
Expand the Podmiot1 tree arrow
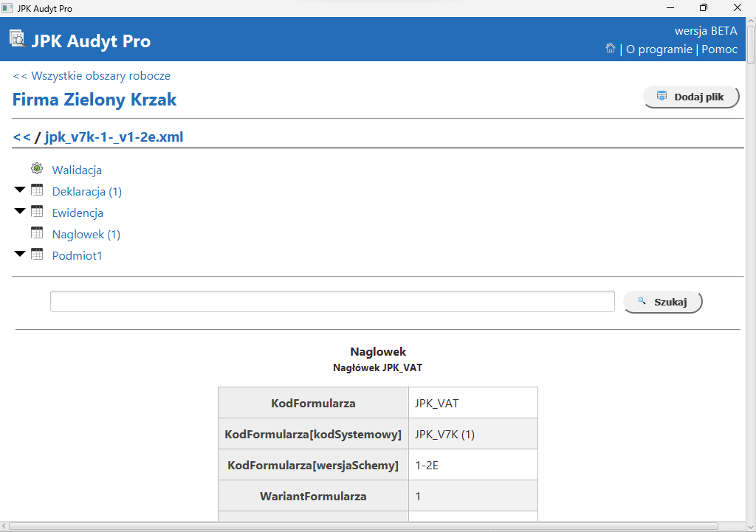pyautogui.click(x=20, y=254)
